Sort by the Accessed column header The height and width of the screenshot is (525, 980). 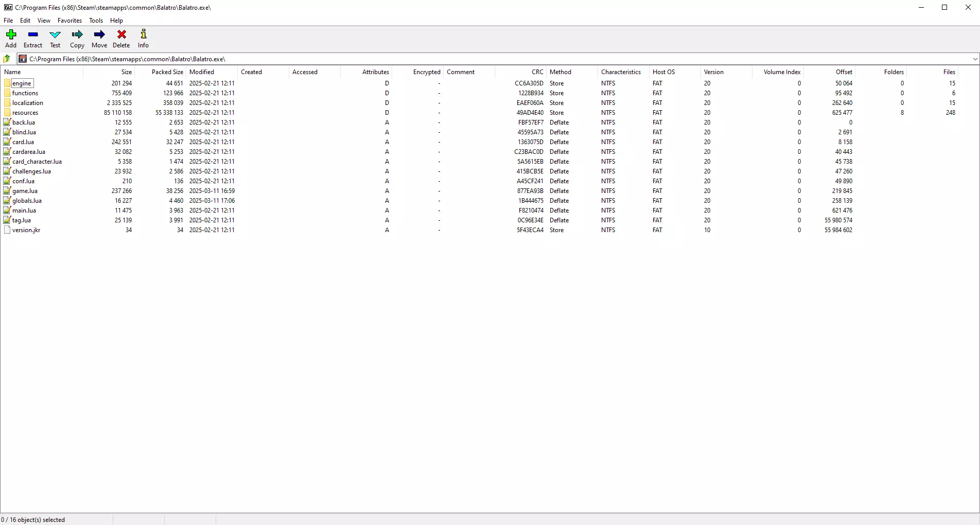(x=314, y=72)
